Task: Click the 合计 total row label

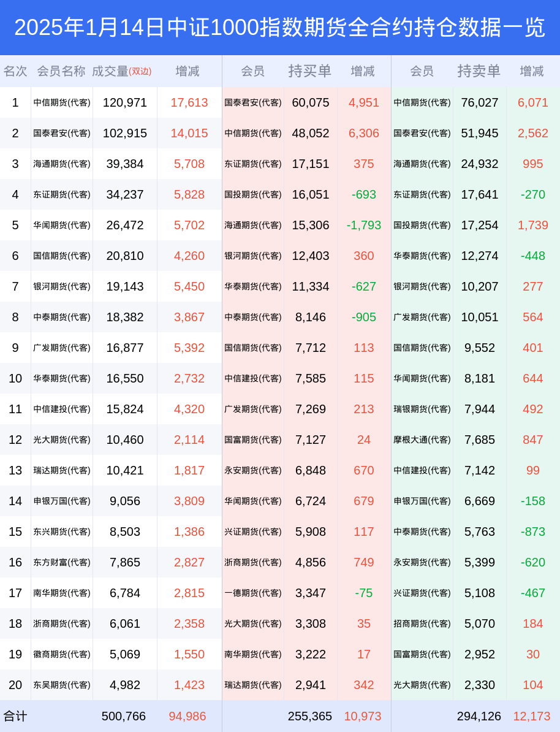Action: (x=15, y=716)
